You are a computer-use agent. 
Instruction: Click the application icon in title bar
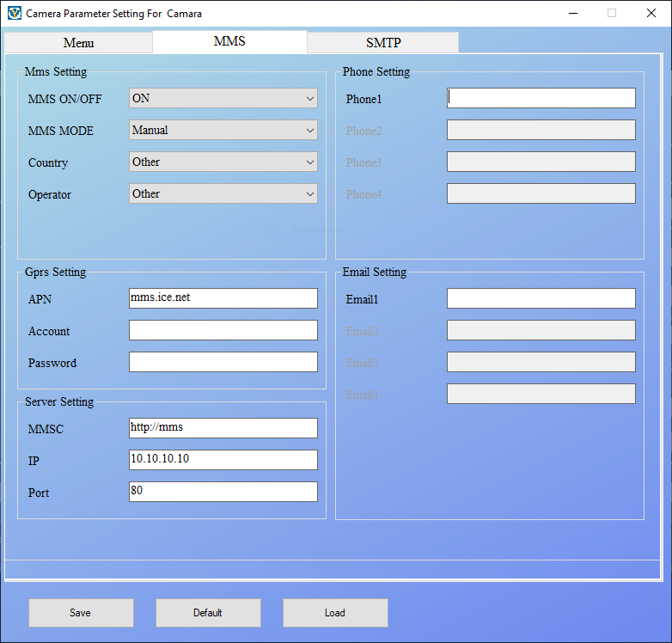pyautogui.click(x=14, y=13)
